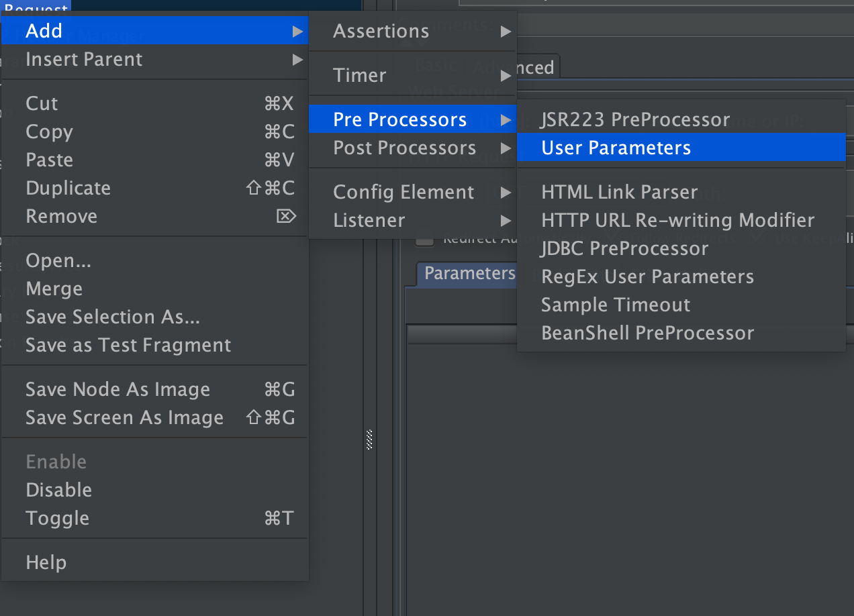854x616 pixels.
Task: Open the Listener submenu
Action: 369,220
